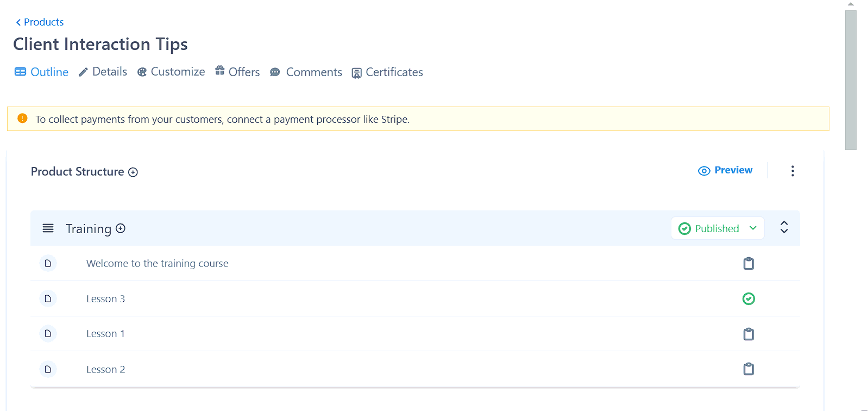
Task: Open the Published status dropdown
Action: [718, 228]
